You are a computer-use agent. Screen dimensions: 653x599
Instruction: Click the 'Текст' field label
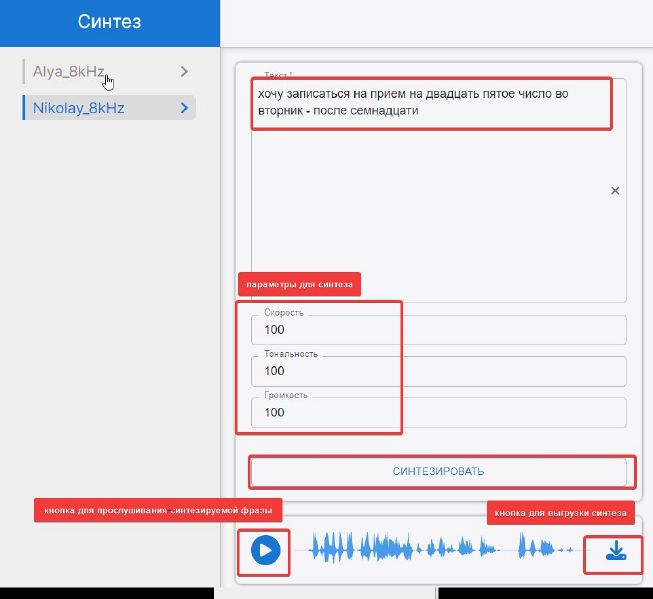275,76
